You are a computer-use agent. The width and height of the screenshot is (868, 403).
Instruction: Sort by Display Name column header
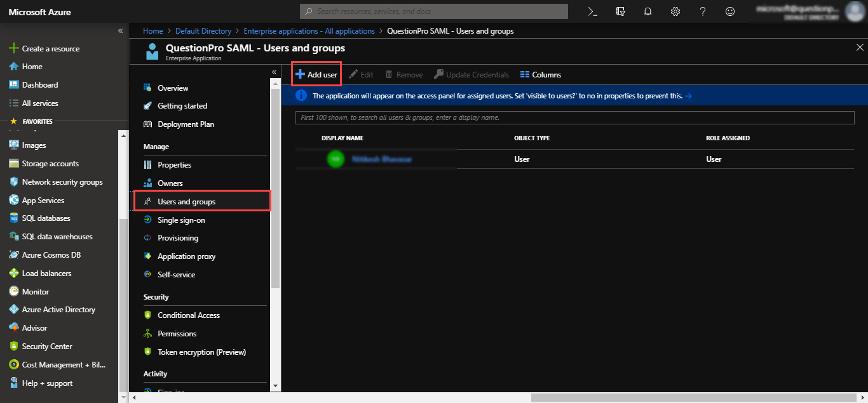(342, 138)
